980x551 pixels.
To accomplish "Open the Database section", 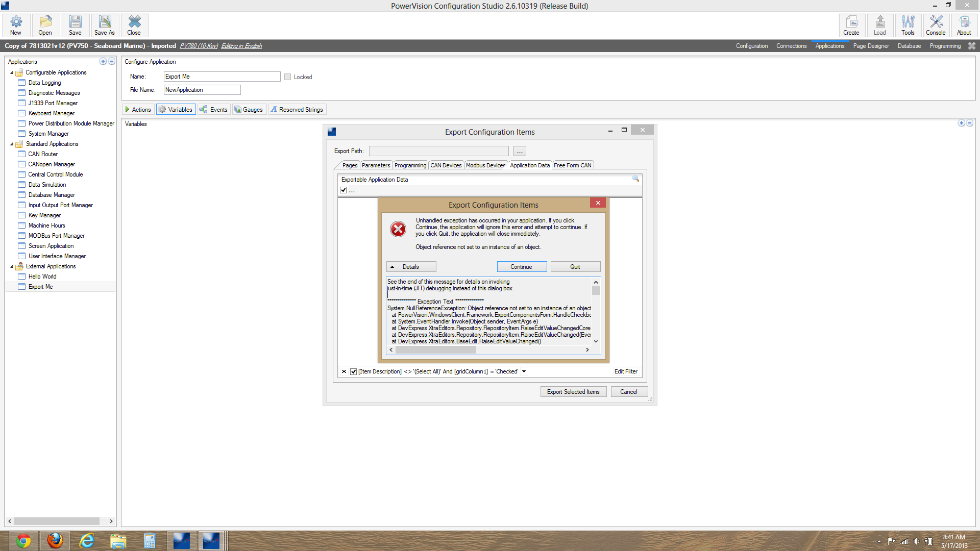I will point(910,46).
